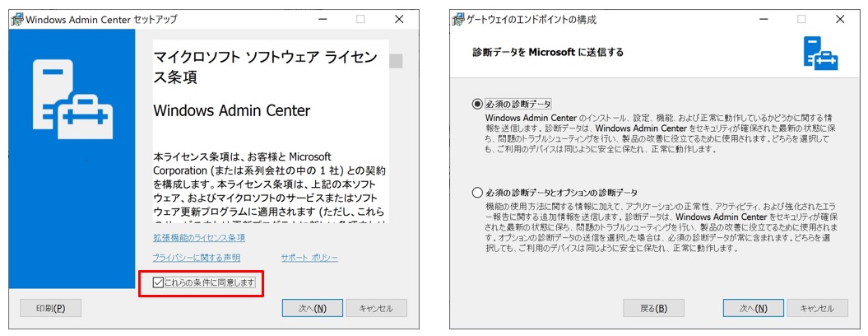
Task: Click the server toolbox icon in diagnostic data header
Action: pos(820,54)
